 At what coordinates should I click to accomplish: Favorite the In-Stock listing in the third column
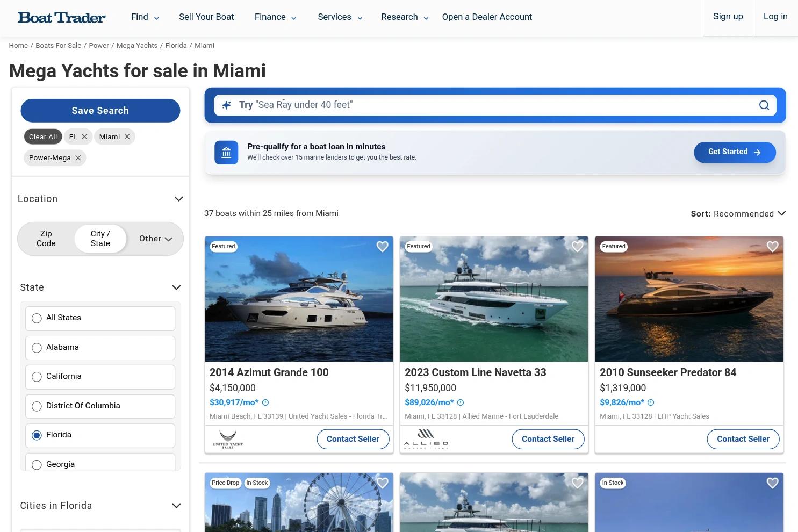point(772,483)
